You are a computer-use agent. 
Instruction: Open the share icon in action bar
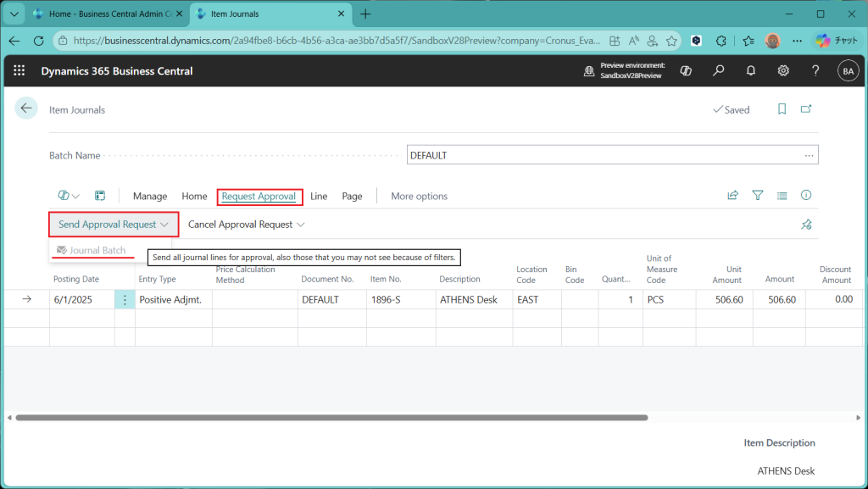tap(732, 196)
